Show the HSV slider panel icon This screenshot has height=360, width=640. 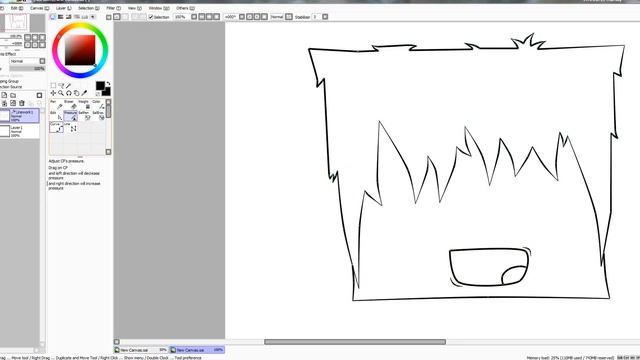pos(69,17)
